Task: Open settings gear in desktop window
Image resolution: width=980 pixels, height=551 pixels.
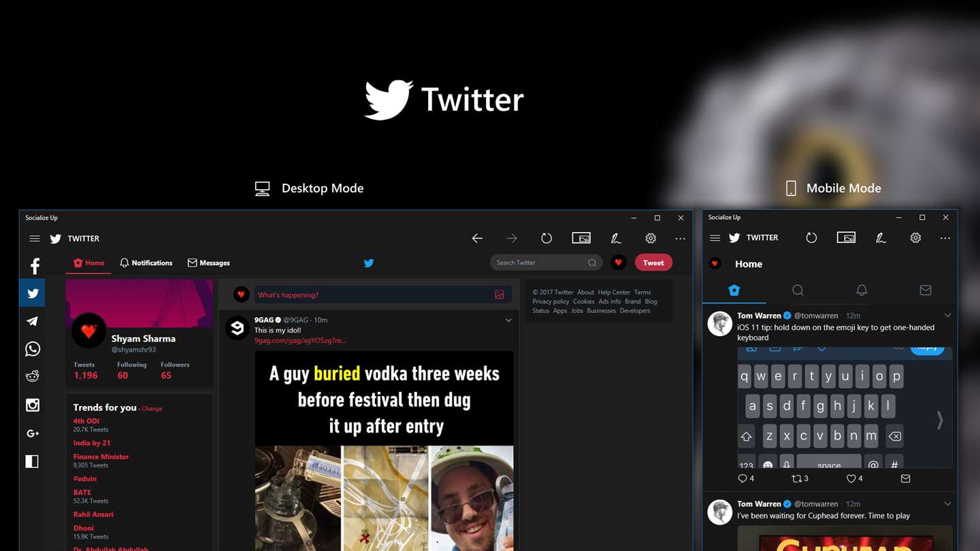Action: tap(651, 238)
